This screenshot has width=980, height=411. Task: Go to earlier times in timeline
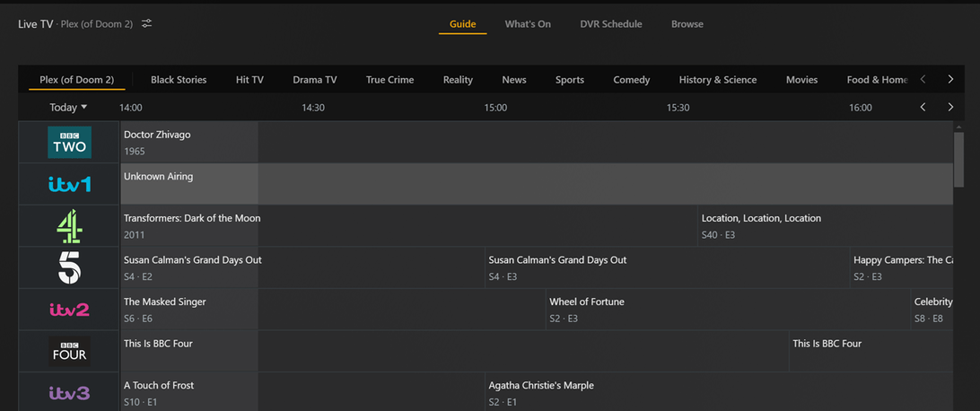tap(923, 107)
